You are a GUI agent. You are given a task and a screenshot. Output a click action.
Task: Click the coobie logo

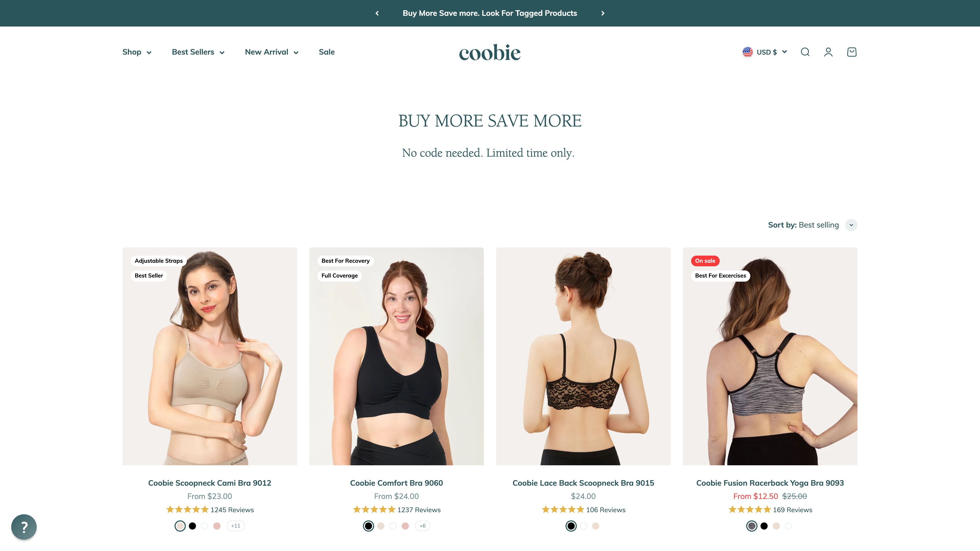(x=490, y=53)
